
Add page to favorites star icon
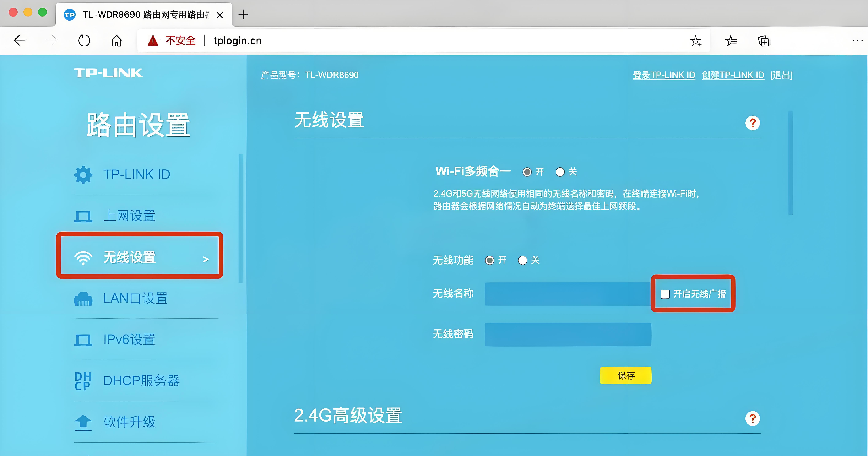click(x=695, y=41)
